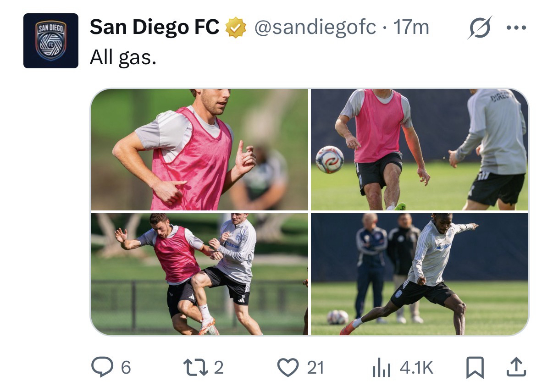Click the 17m post timestamp

point(411,28)
